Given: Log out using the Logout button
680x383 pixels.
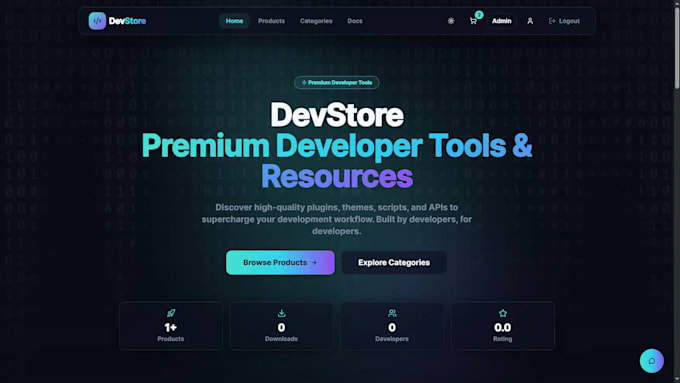Looking at the screenshot, I should tap(564, 21).
